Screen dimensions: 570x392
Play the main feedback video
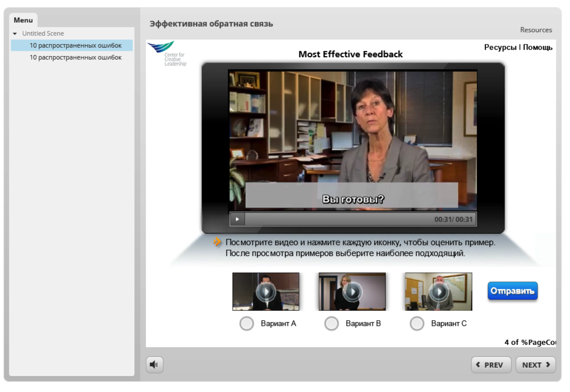pos(237,219)
